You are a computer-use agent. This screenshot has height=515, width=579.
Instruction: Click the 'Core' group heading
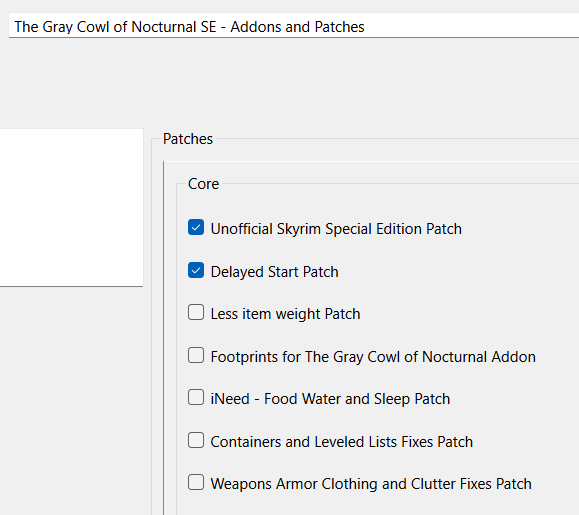[x=203, y=184]
